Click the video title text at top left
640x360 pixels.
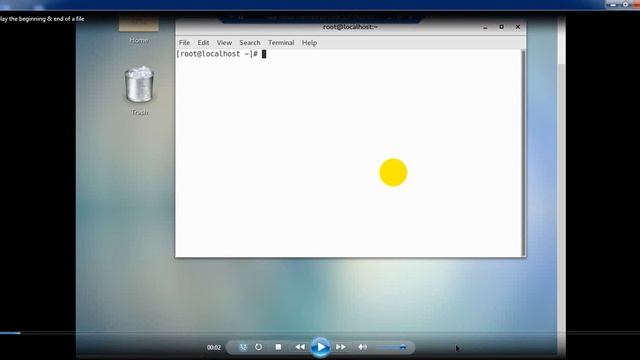[x=42, y=19]
